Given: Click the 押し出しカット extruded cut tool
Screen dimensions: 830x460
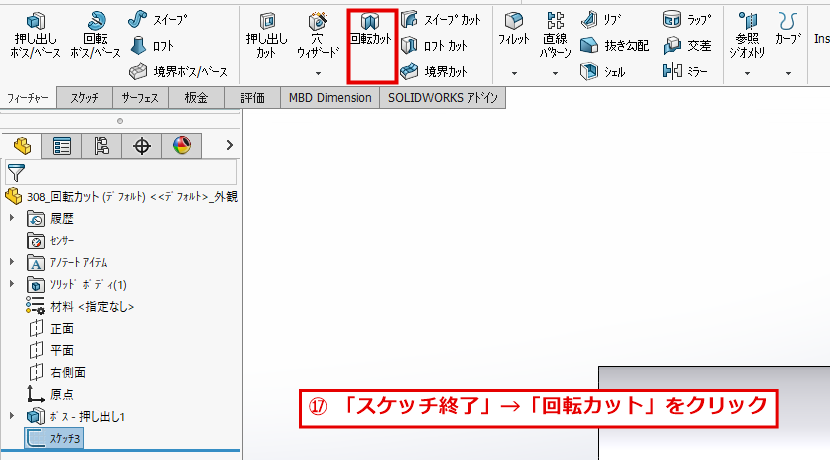Looking at the screenshot, I should (x=266, y=35).
